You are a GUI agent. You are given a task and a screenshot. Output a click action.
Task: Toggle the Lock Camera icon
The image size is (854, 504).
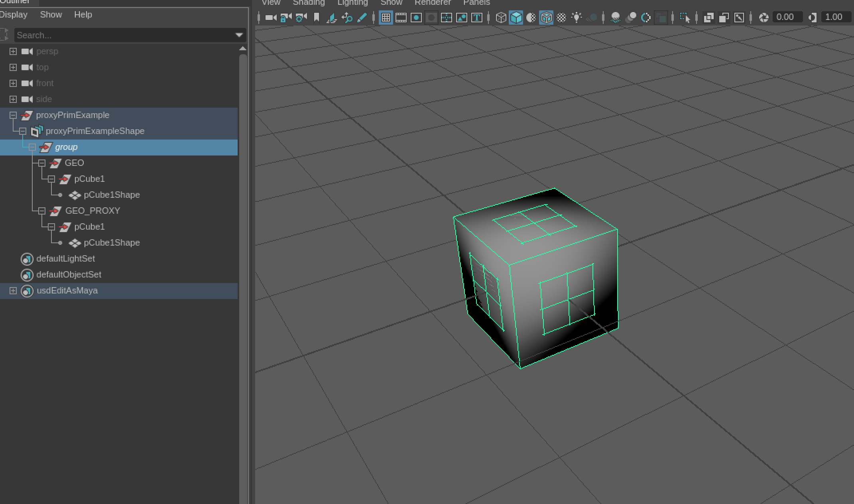click(286, 18)
